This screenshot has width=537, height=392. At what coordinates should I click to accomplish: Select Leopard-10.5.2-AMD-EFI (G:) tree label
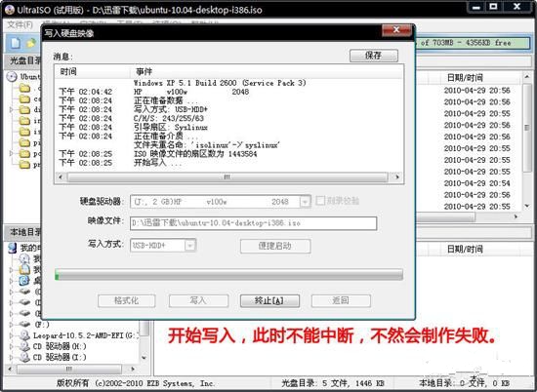tap(86, 335)
